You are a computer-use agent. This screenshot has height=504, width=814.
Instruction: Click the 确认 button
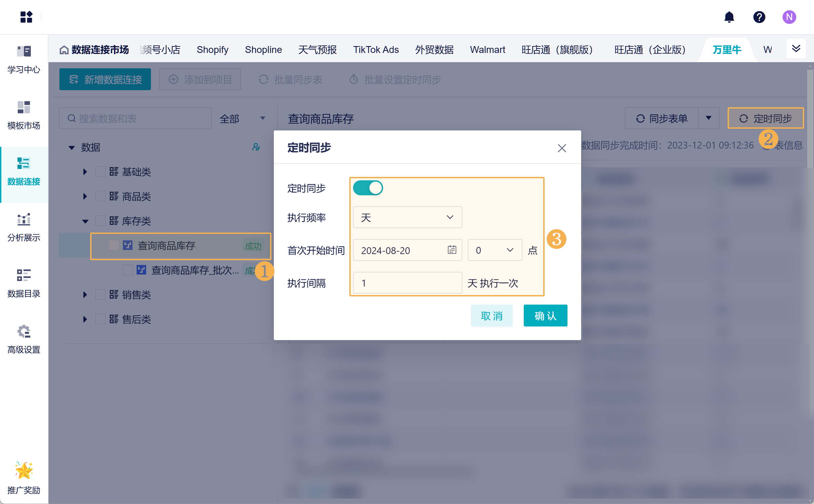coord(545,316)
